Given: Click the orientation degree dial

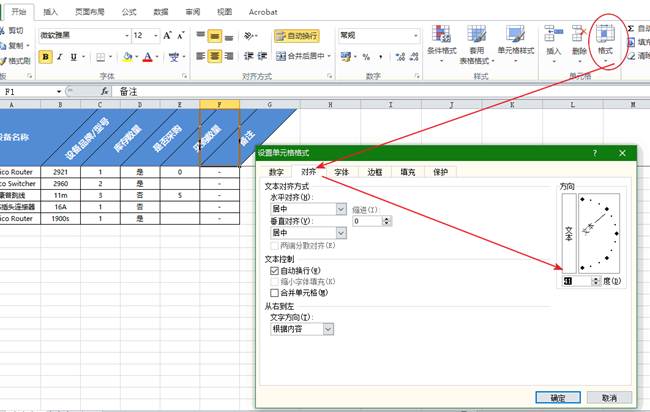Looking at the screenshot, I should 599,233.
